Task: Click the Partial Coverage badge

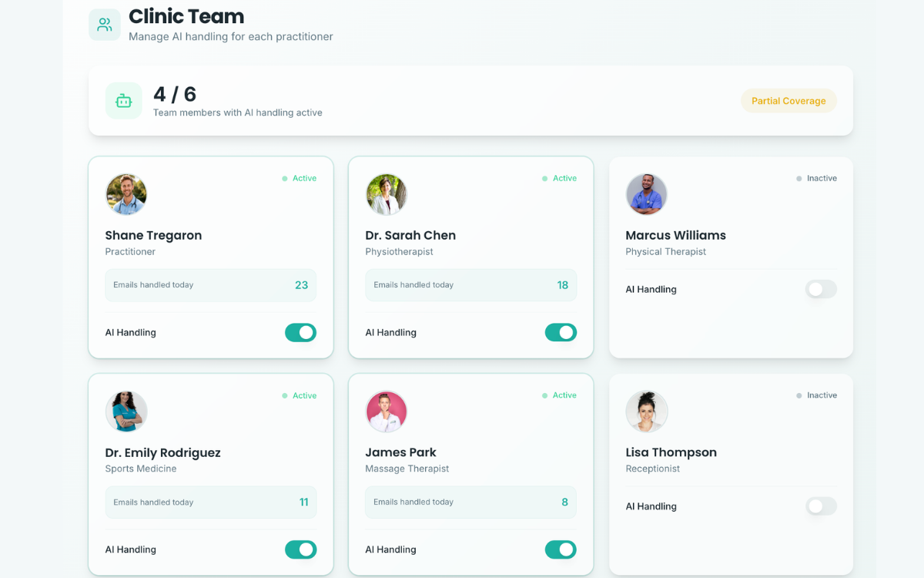Action: click(788, 101)
